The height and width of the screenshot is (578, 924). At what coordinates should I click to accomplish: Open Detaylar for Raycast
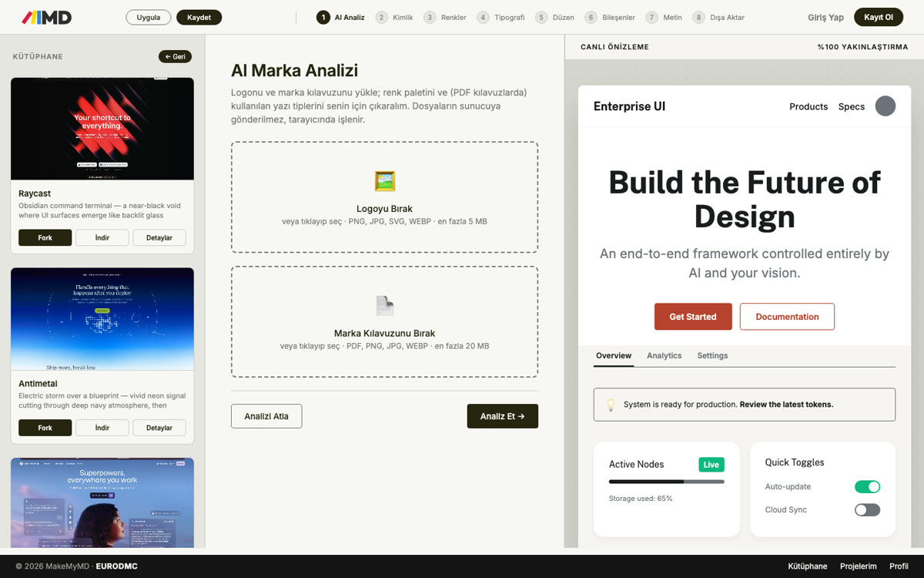click(159, 237)
